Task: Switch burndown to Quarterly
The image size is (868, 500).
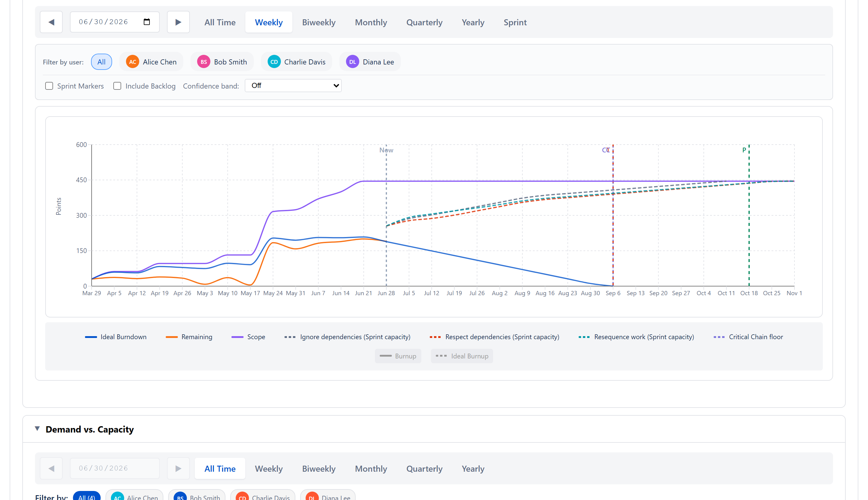Action: (x=424, y=22)
